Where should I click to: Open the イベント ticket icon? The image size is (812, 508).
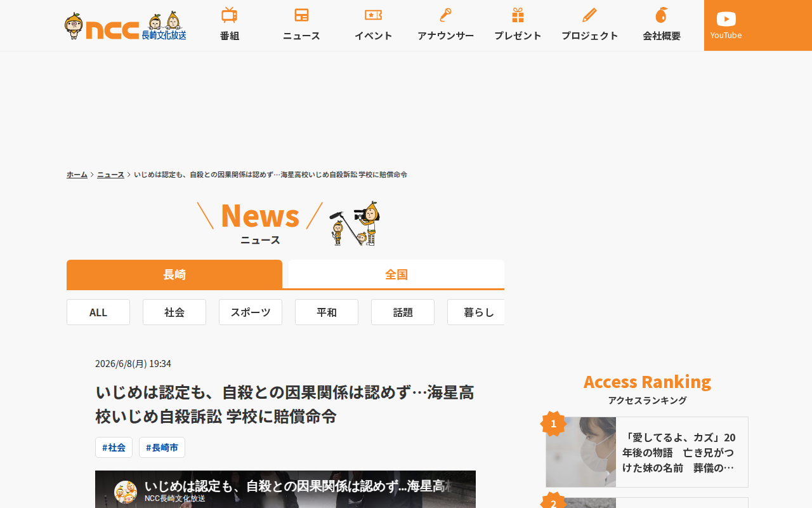click(x=373, y=15)
